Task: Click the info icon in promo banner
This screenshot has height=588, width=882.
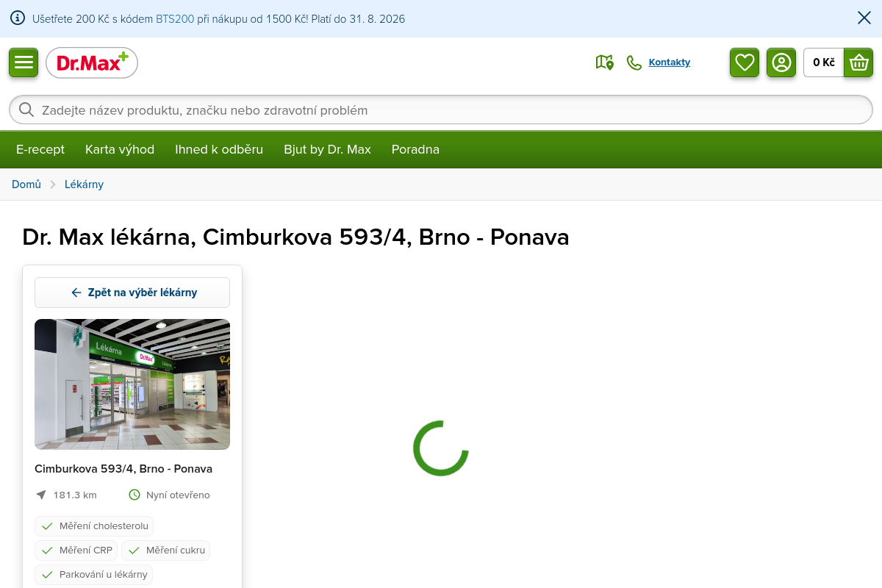Action: [x=18, y=18]
